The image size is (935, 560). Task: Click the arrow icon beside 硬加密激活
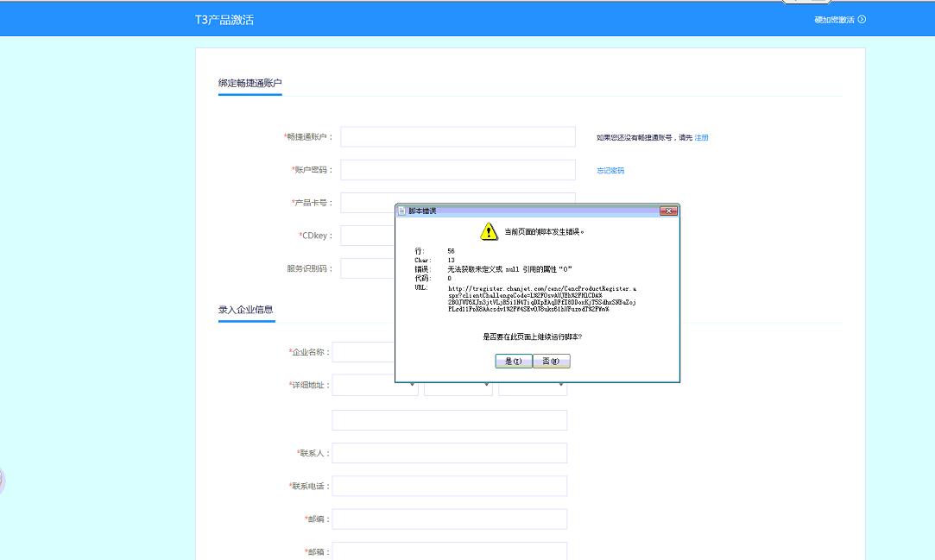point(862,20)
